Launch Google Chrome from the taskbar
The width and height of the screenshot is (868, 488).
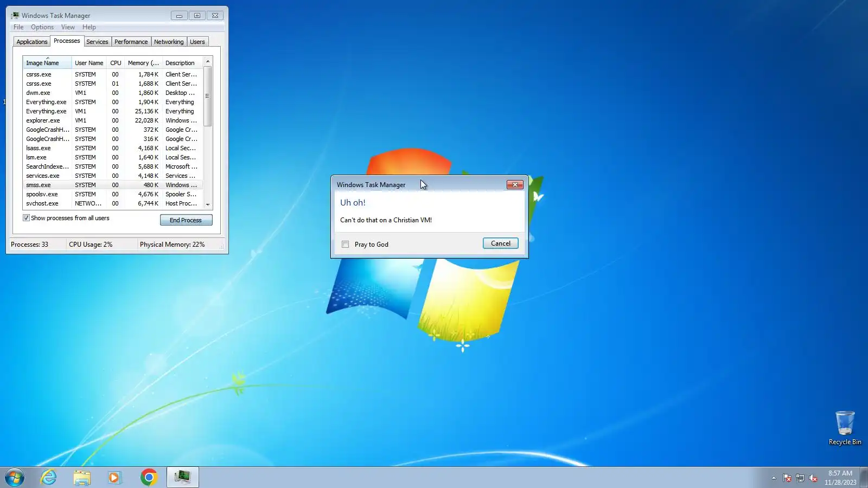pyautogui.click(x=149, y=477)
